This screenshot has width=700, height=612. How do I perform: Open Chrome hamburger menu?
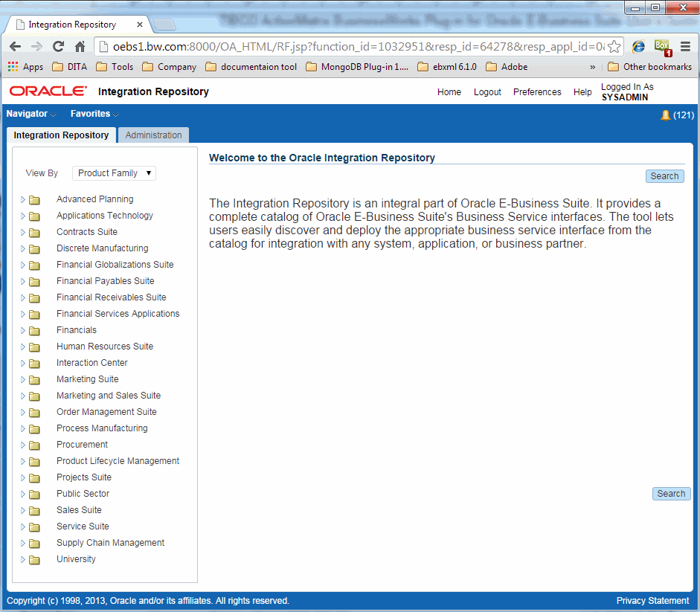tap(685, 46)
